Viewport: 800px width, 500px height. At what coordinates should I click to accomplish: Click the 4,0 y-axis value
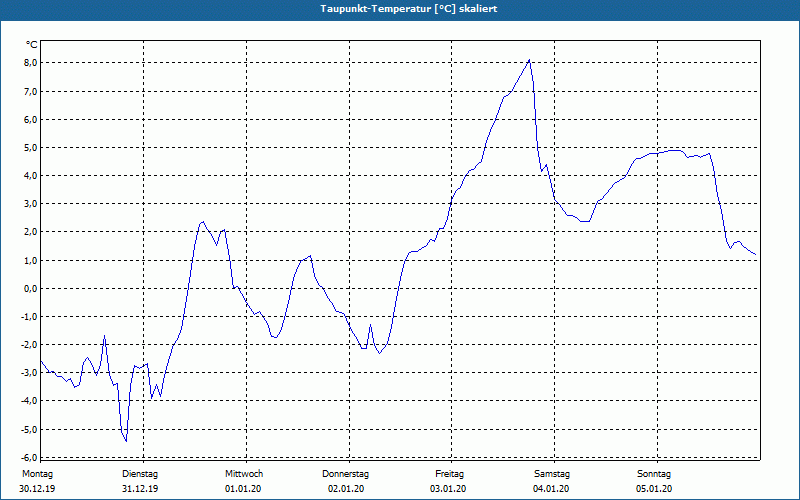[x=30, y=176]
